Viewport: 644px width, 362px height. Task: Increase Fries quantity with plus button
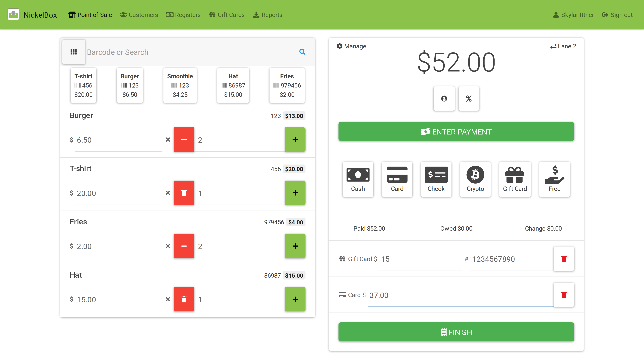tap(295, 246)
